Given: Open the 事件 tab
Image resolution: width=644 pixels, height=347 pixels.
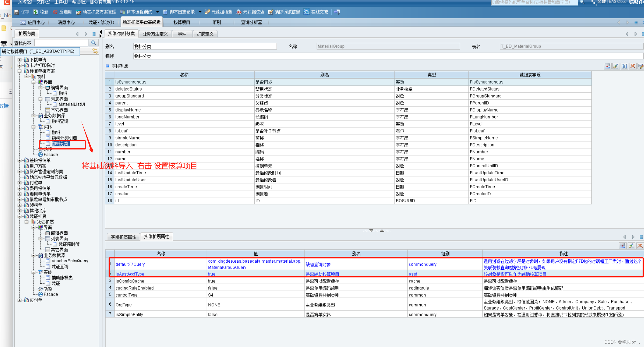Looking at the screenshot, I should (182, 34).
